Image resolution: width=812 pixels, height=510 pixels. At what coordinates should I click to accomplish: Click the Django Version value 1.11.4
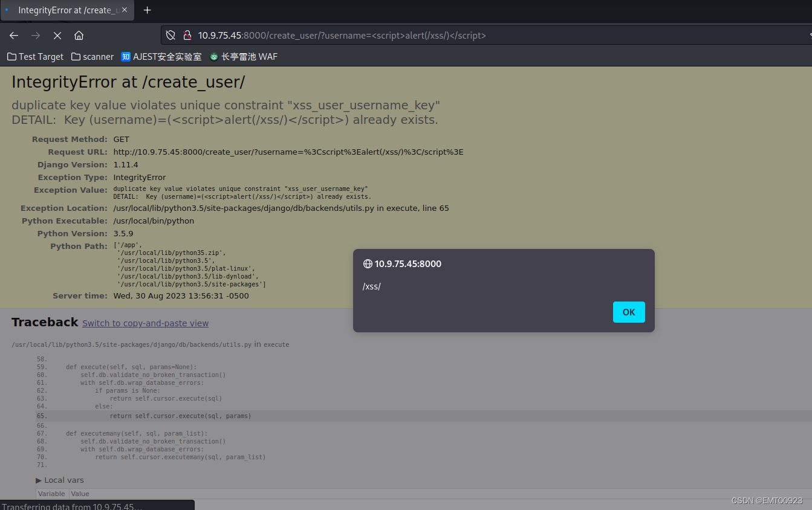pyautogui.click(x=126, y=164)
